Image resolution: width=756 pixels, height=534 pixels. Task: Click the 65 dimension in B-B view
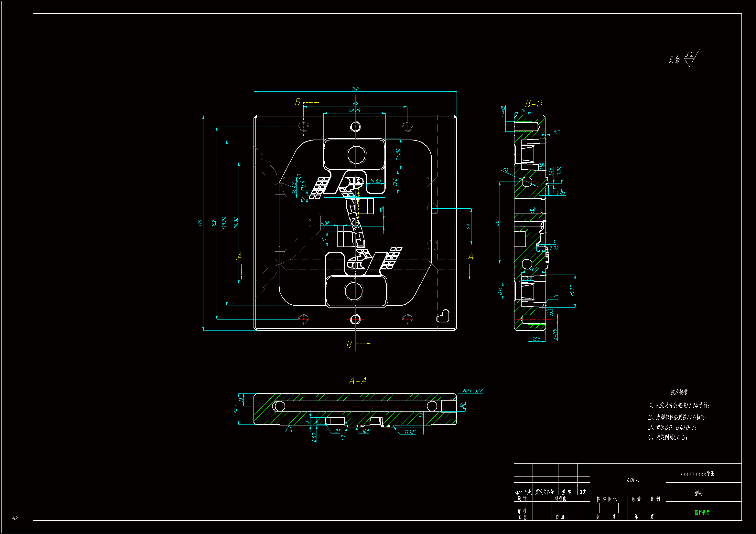pyautogui.click(x=497, y=223)
